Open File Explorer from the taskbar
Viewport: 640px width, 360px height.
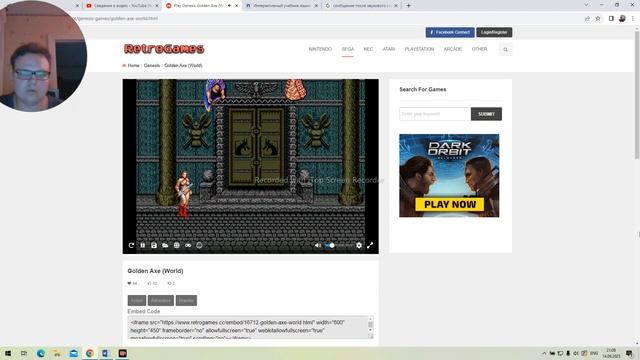coord(57,353)
